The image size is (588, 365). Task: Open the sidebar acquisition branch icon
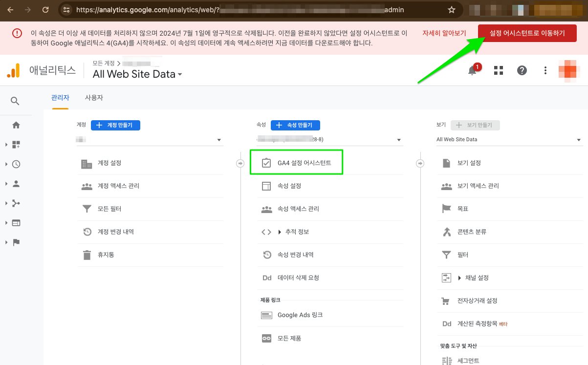[16, 203]
